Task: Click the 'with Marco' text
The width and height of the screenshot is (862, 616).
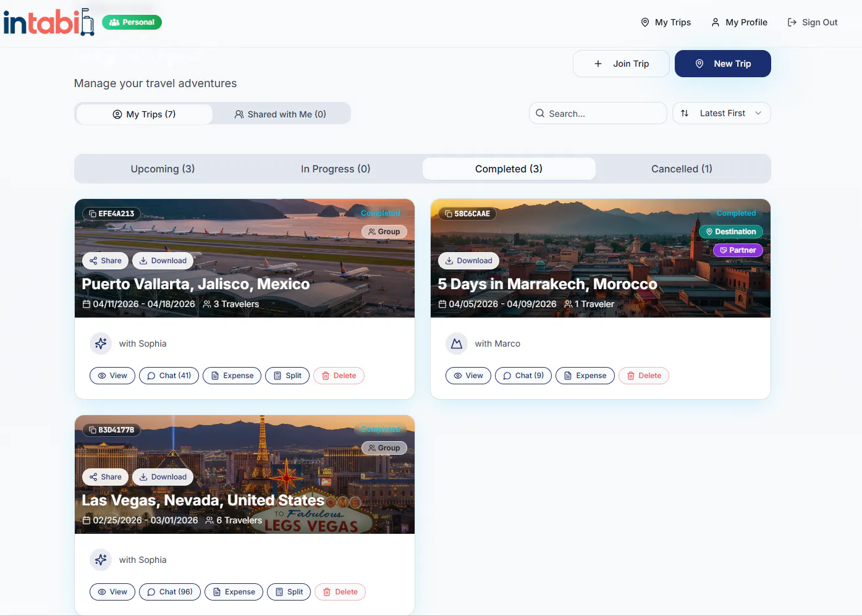Action: pos(497,344)
